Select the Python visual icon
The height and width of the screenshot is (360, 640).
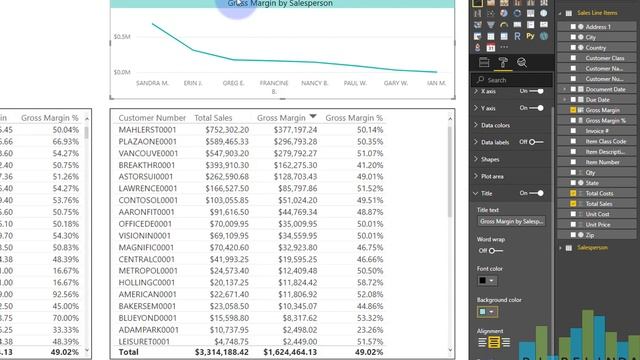click(530, 36)
